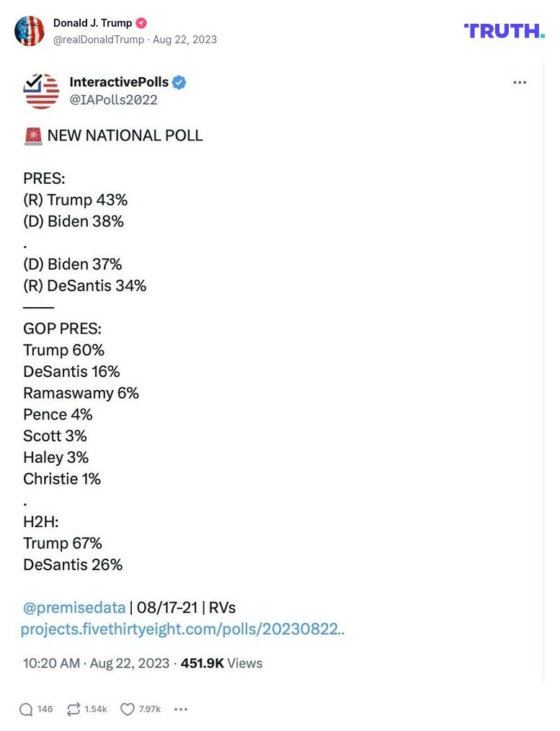The width and height of the screenshot is (560, 731).
Task: Open Donald J. Trump's profile avatar
Action: [30, 31]
